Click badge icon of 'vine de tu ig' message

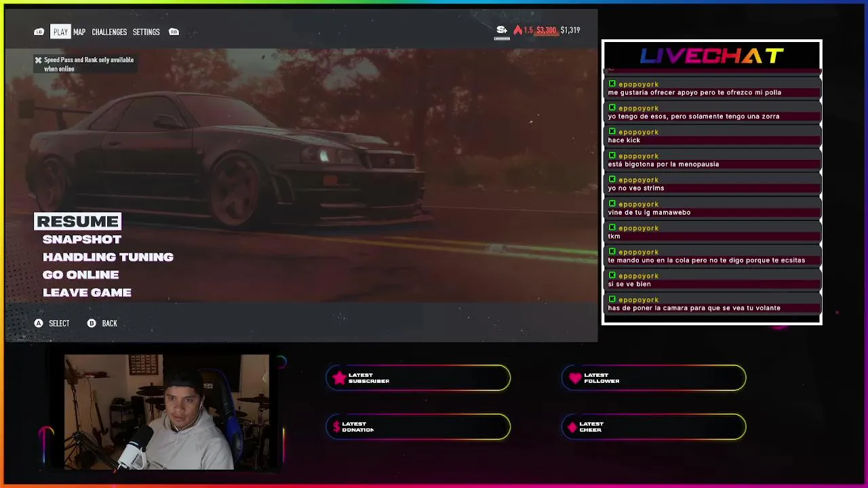click(x=612, y=203)
